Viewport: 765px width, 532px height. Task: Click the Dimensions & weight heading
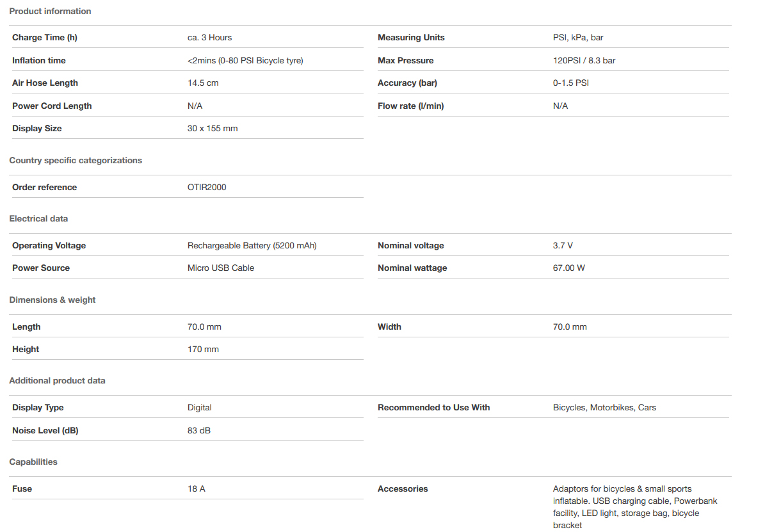click(52, 300)
